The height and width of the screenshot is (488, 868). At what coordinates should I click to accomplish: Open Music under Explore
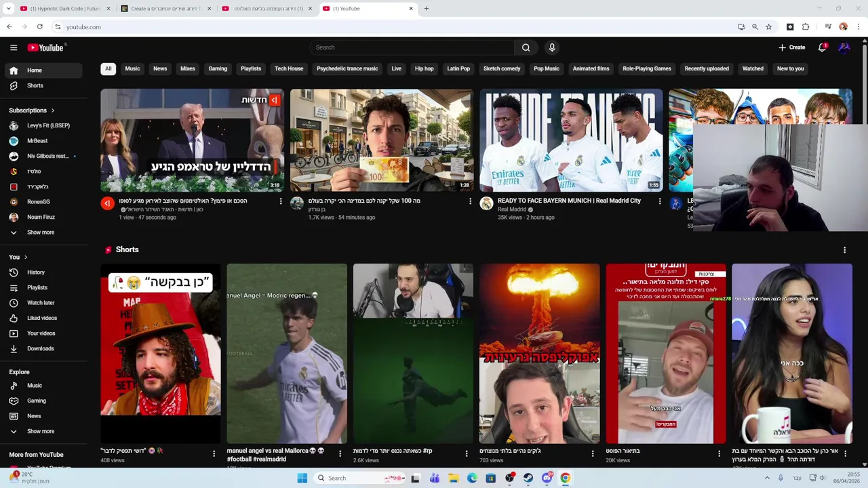(x=43, y=386)
